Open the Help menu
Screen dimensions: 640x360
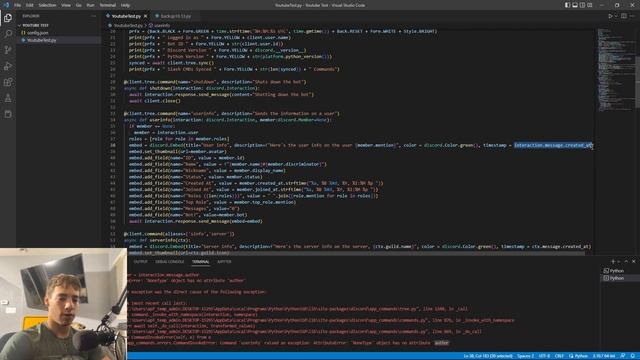click(125, 5)
